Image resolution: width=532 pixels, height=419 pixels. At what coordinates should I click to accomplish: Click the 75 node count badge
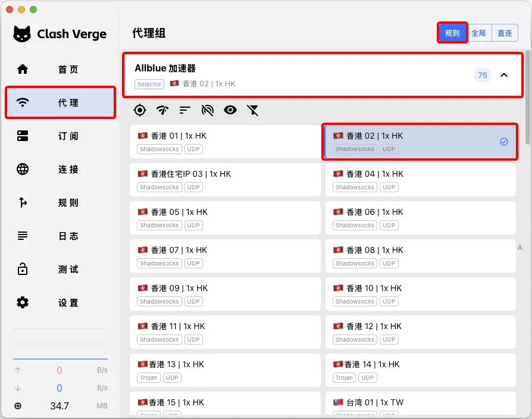coord(483,76)
